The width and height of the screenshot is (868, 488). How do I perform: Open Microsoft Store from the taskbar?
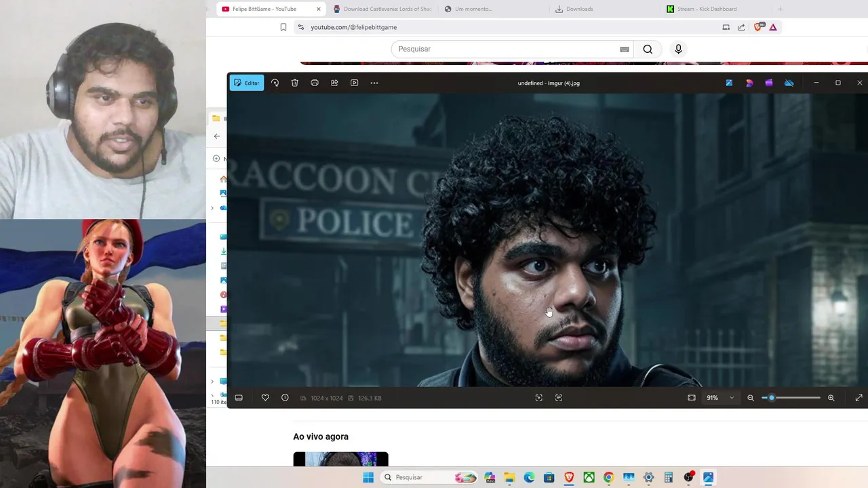click(549, 477)
